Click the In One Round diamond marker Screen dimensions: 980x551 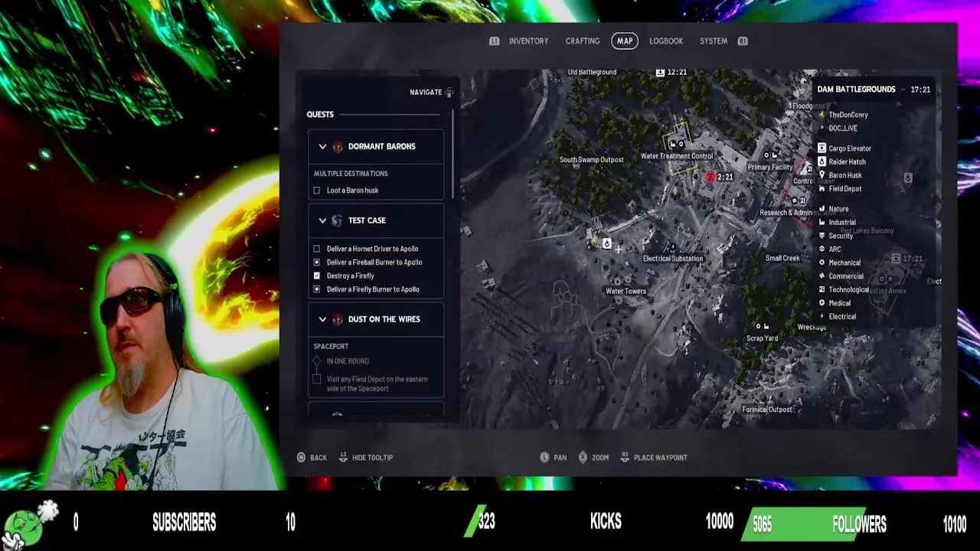click(x=317, y=361)
